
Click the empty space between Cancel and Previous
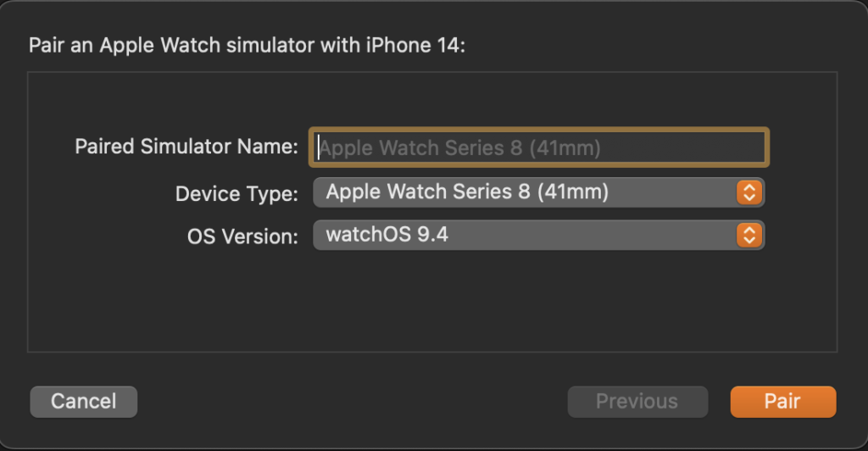pos(352,401)
